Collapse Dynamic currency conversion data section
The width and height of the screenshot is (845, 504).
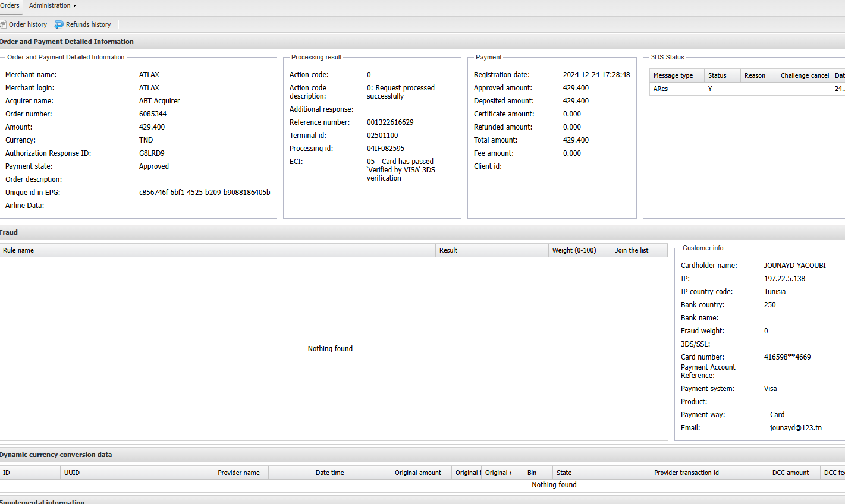point(56,455)
